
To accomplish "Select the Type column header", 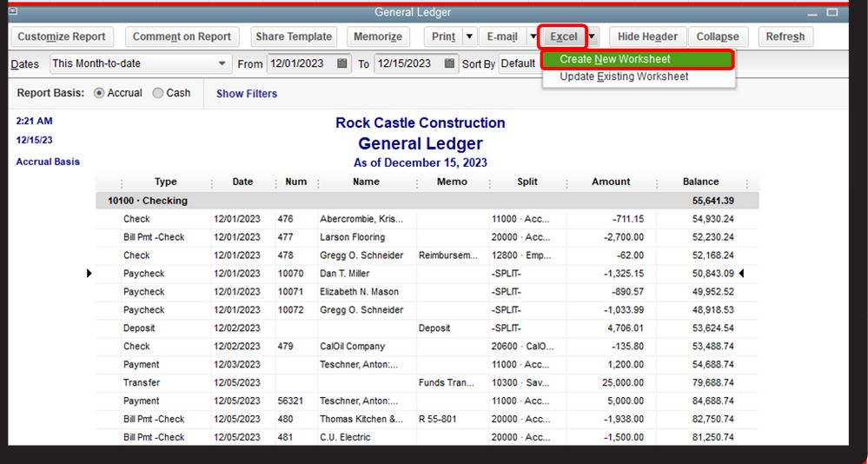I will click(x=165, y=182).
